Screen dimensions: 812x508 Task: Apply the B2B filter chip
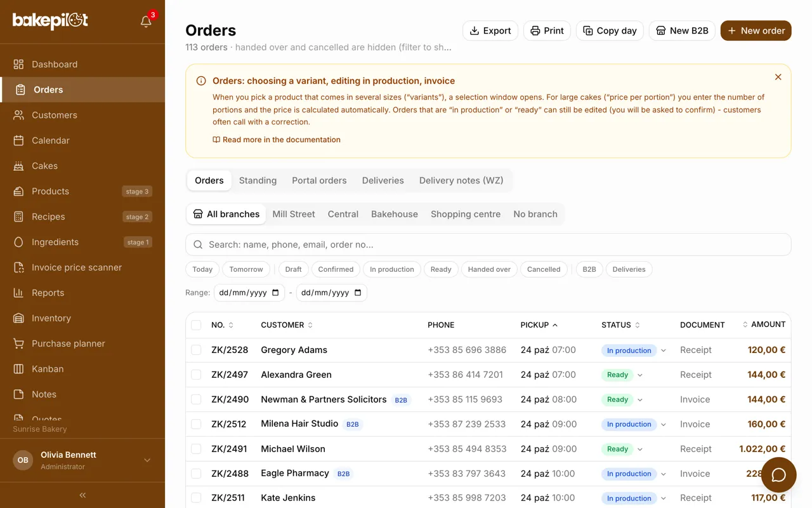pyautogui.click(x=589, y=269)
